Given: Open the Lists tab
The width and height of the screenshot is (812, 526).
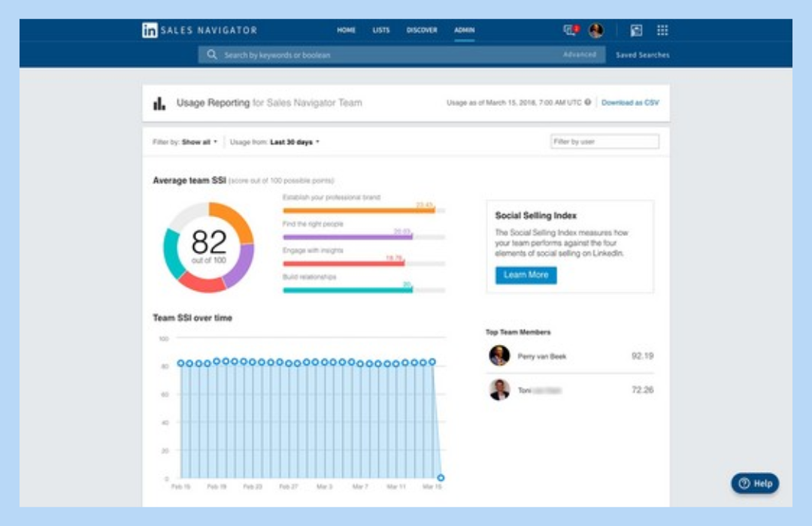Looking at the screenshot, I should pos(381,30).
